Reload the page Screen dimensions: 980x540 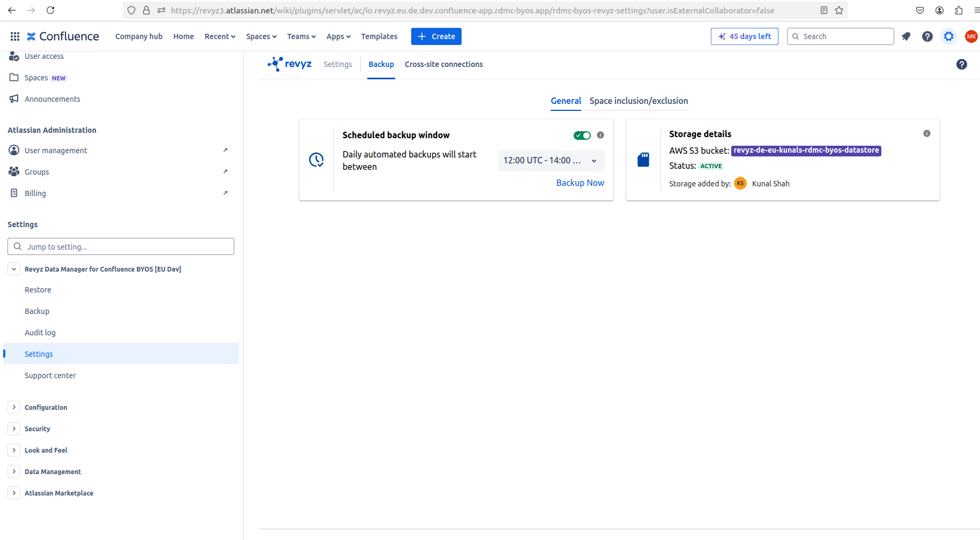(x=50, y=10)
